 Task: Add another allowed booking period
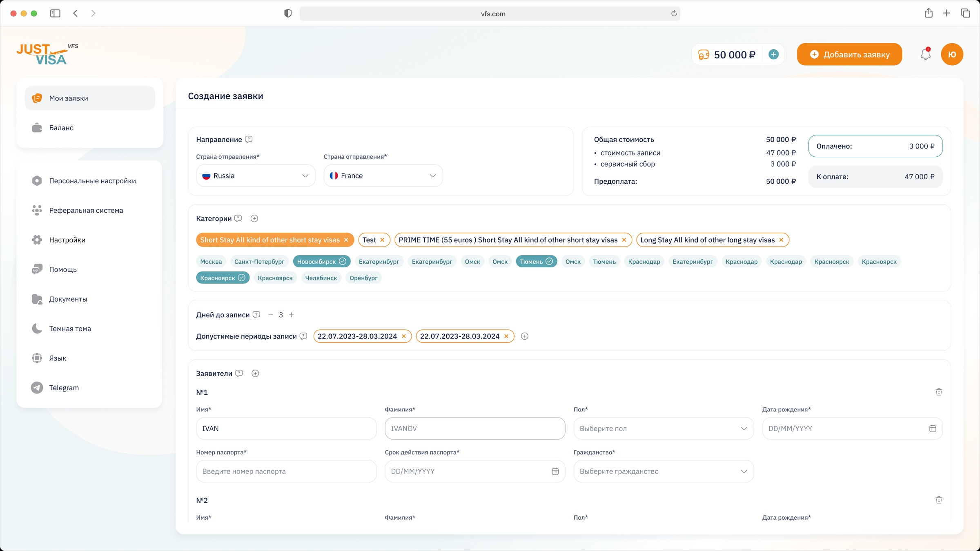pyautogui.click(x=525, y=336)
